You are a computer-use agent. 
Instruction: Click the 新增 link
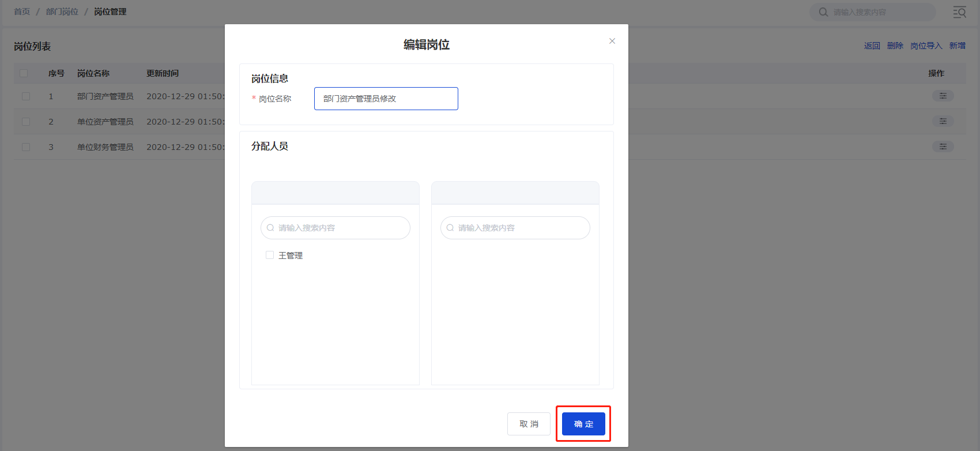(x=957, y=46)
